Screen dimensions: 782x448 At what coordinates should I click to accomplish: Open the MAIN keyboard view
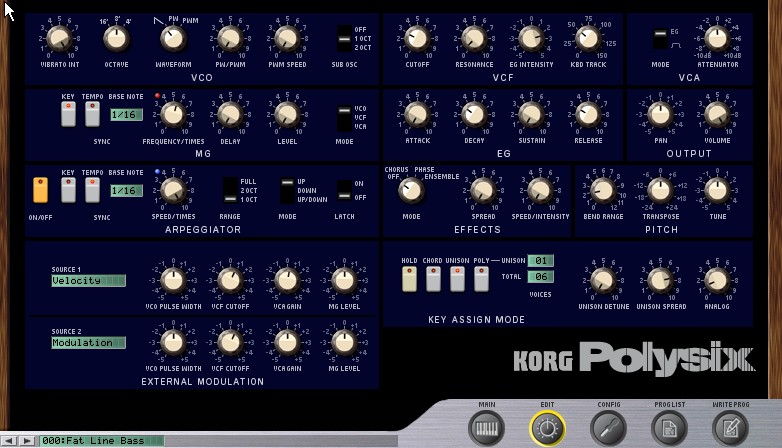486,428
